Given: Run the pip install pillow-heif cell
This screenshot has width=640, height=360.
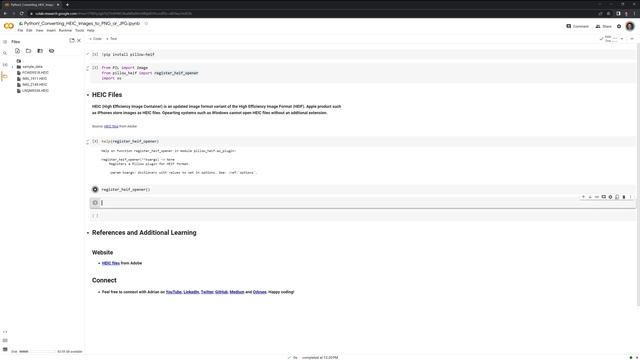Looking at the screenshot, I should [x=95, y=54].
